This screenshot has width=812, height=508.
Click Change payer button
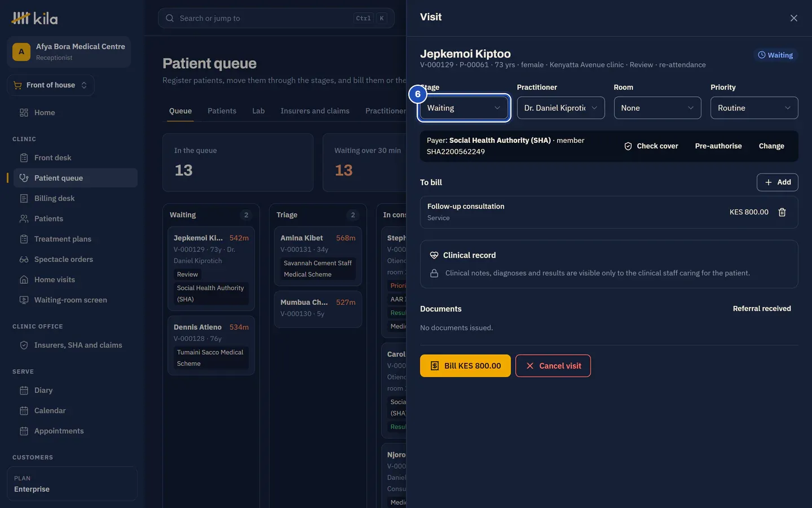tap(771, 146)
